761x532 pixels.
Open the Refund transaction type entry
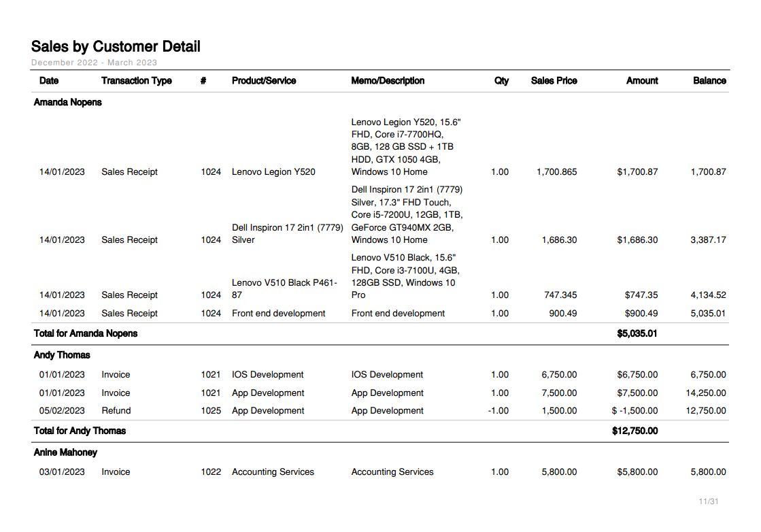point(116,411)
